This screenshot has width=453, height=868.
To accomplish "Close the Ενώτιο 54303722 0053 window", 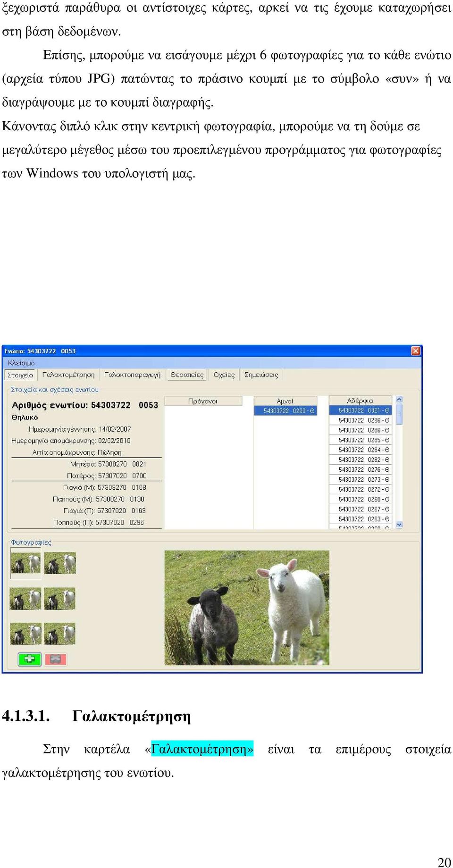I will pyautogui.click(x=415, y=351).
